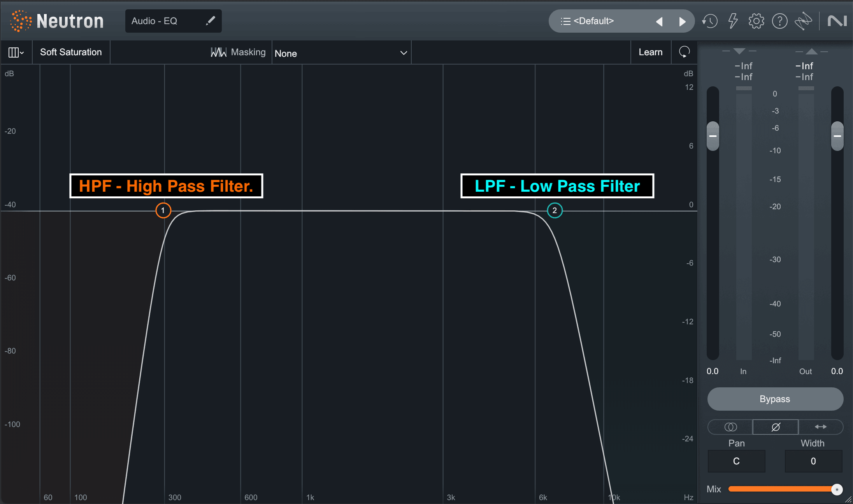853x504 pixels.
Task: Click the Native Instruments logo
Action: pos(837,21)
